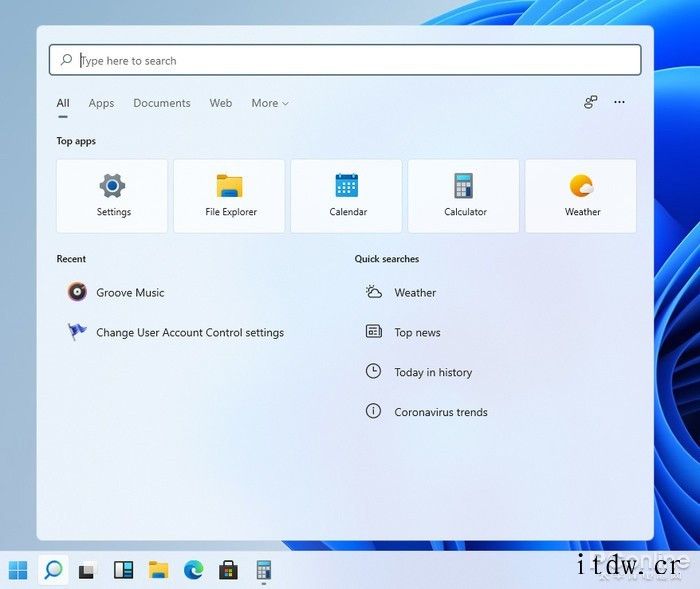Click the Search icon on the taskbar
The image size is (700, 589).
[x=53, y=570]
